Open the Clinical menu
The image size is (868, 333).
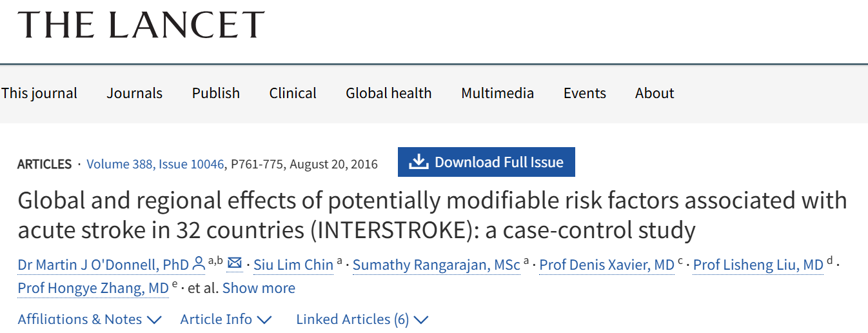tap(293, 93)
